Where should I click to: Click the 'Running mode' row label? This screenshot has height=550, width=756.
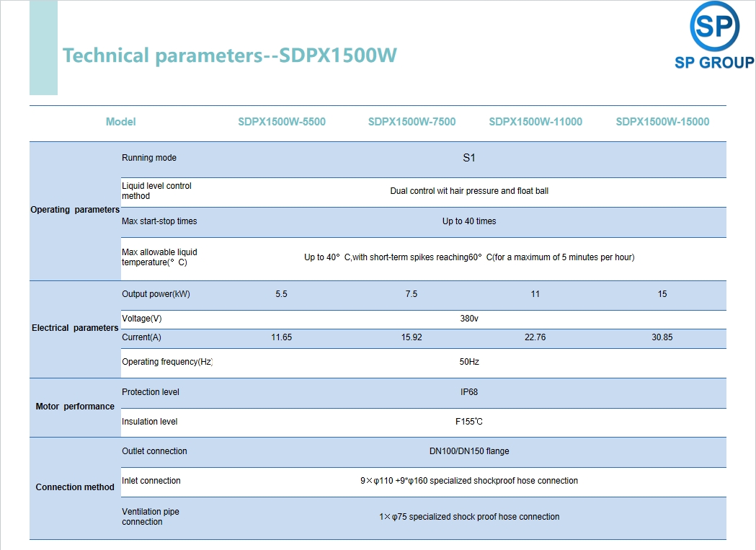click(149, 158)
